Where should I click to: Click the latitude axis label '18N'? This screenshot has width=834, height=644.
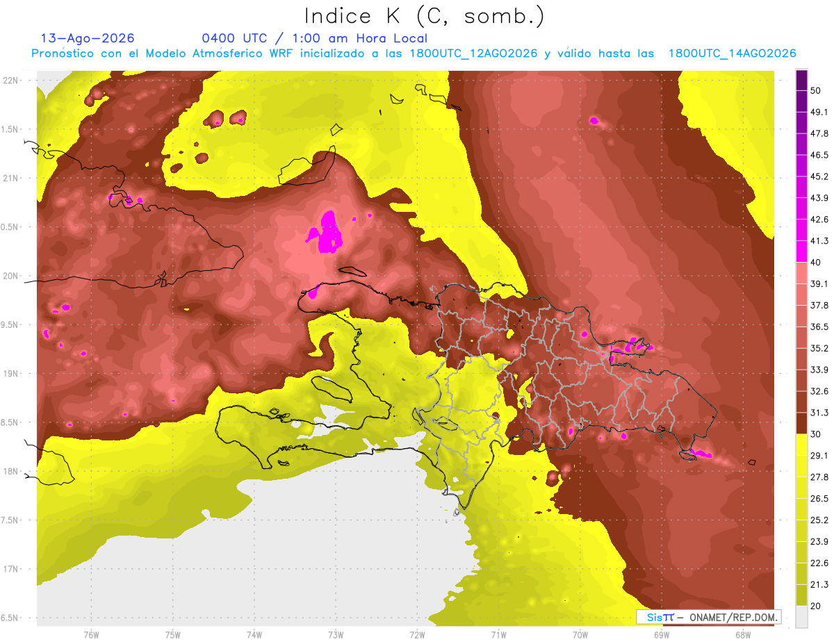click(x=10, y=471)
